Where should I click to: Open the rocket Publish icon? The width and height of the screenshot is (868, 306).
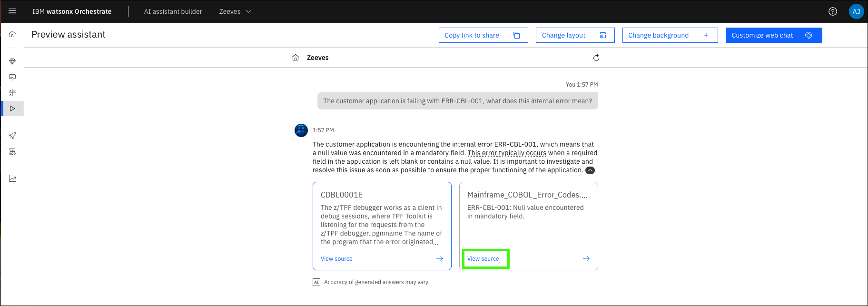(12, 136)
